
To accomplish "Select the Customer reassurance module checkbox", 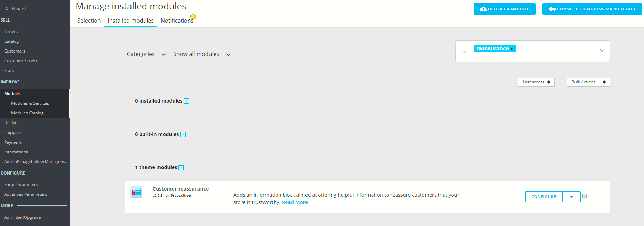I will coord(585,196).
